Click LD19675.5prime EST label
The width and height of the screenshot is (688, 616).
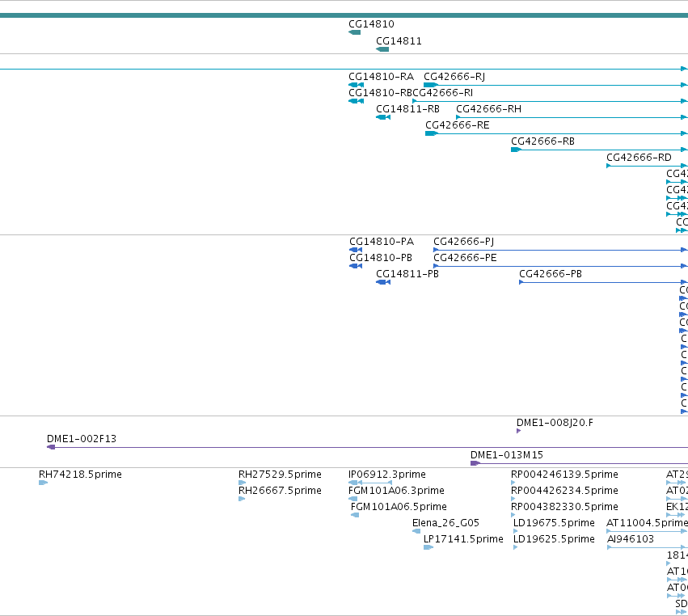point(554,523)
